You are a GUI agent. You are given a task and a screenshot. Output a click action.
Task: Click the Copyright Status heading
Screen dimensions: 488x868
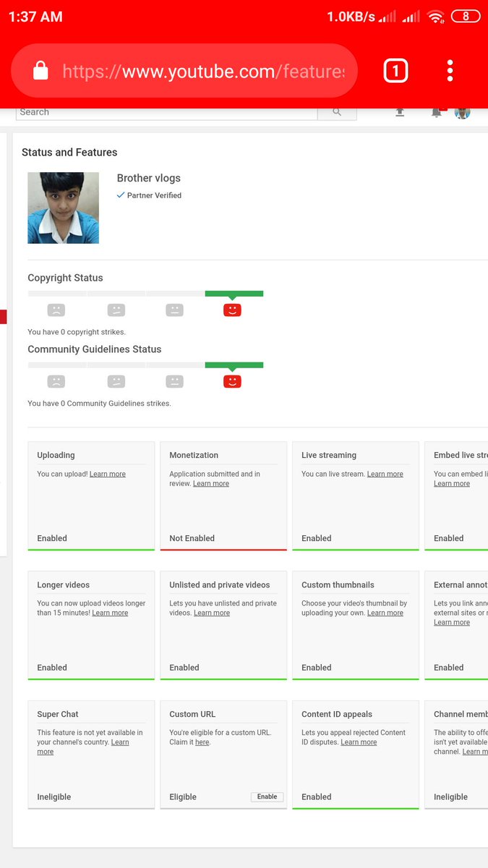(x=65, y=278)
